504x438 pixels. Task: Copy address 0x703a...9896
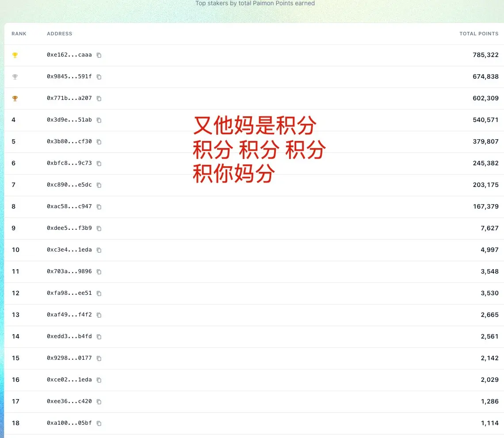(x=99, y=272)
